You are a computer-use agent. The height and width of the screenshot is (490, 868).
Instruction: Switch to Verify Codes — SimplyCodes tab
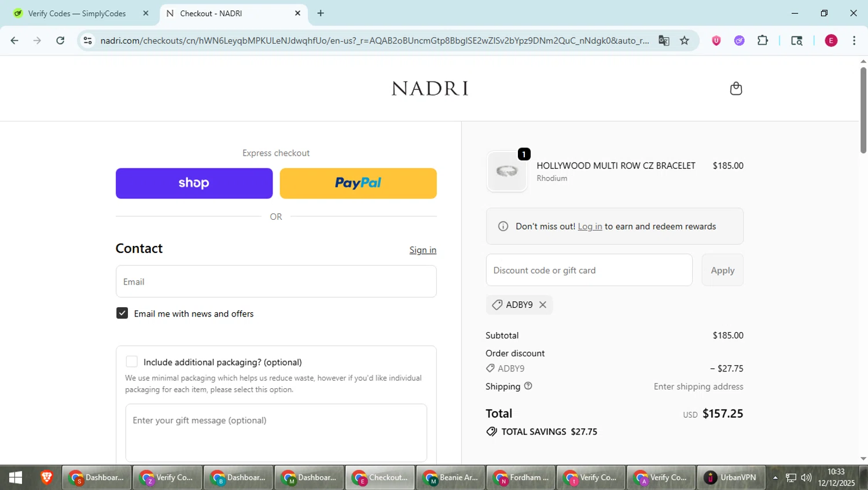(x=76, y=13)
